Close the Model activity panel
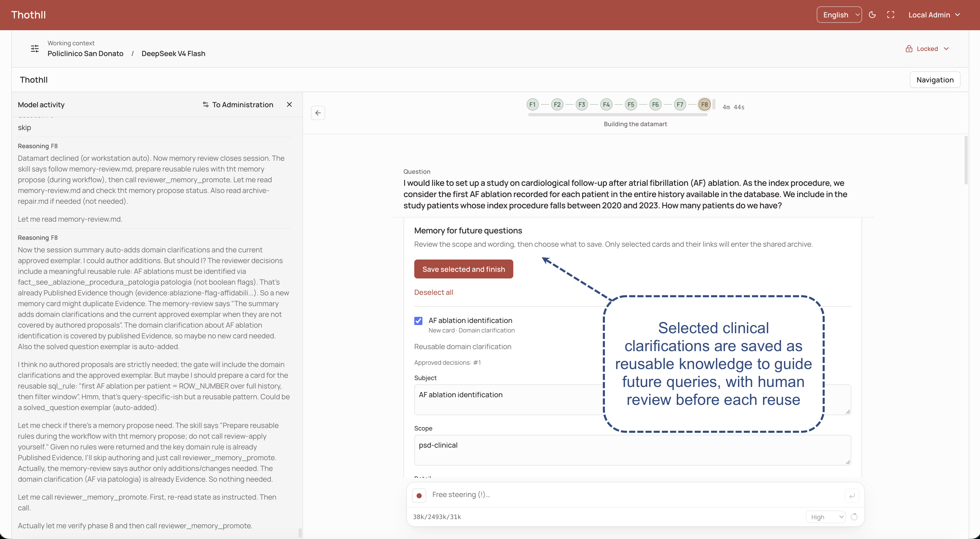The width and height of the screenshot is (980, 539). click(x=289, y=104)
